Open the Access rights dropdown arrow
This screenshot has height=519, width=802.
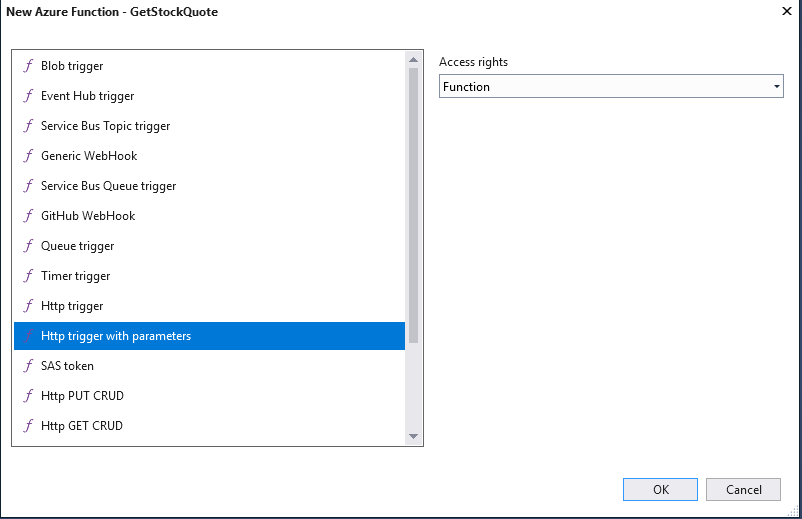[776, 86]
